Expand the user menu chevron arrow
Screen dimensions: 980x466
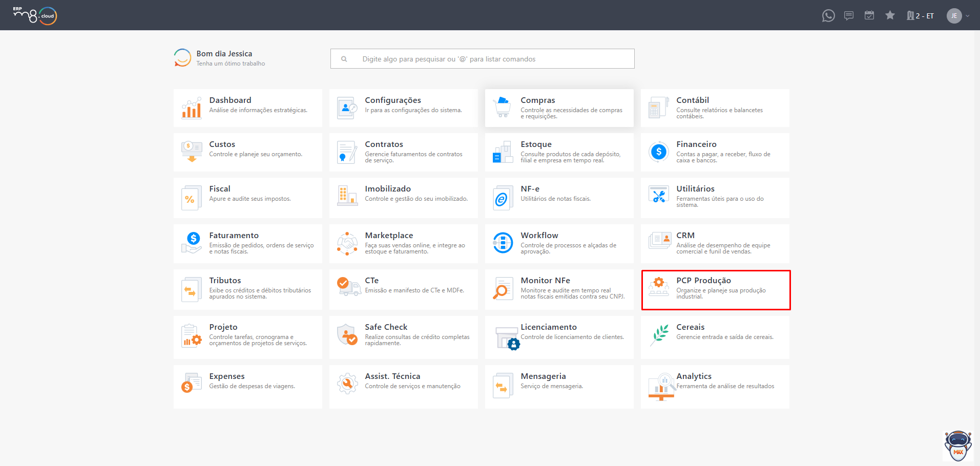(x=968, y=16)
